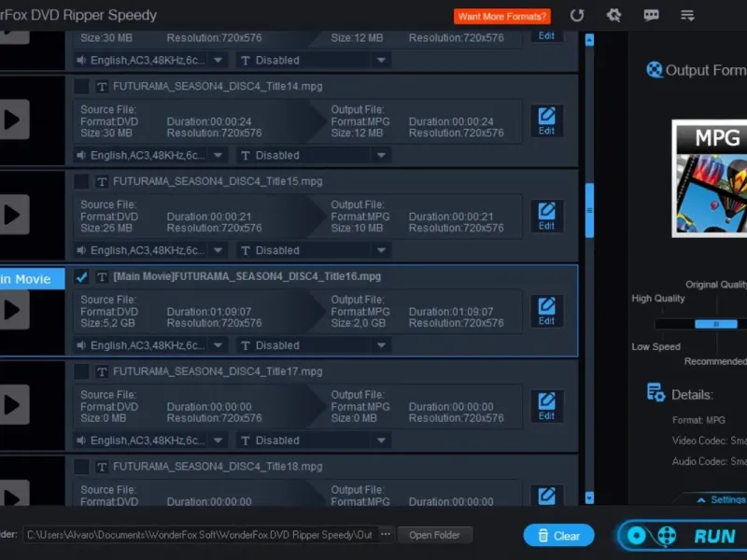Click the Output Format reel icon
This screenshot has height=560, width=747.
[x=655, y=70]
